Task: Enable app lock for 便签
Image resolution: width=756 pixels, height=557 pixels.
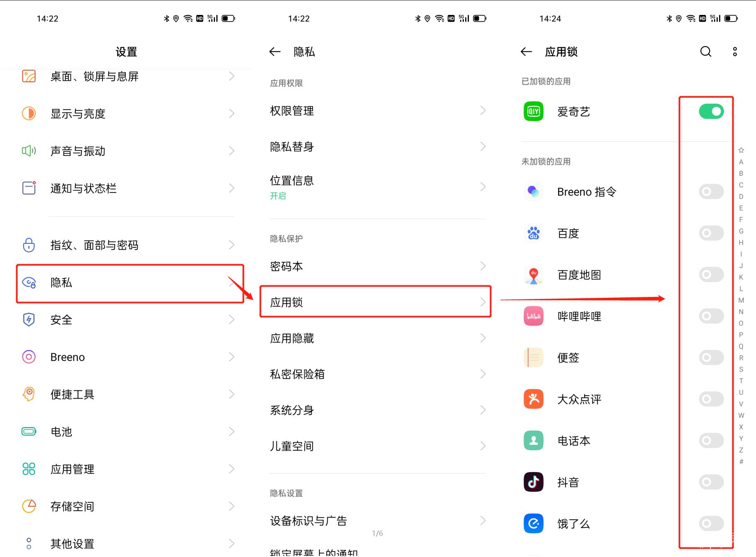Action: 711,358
